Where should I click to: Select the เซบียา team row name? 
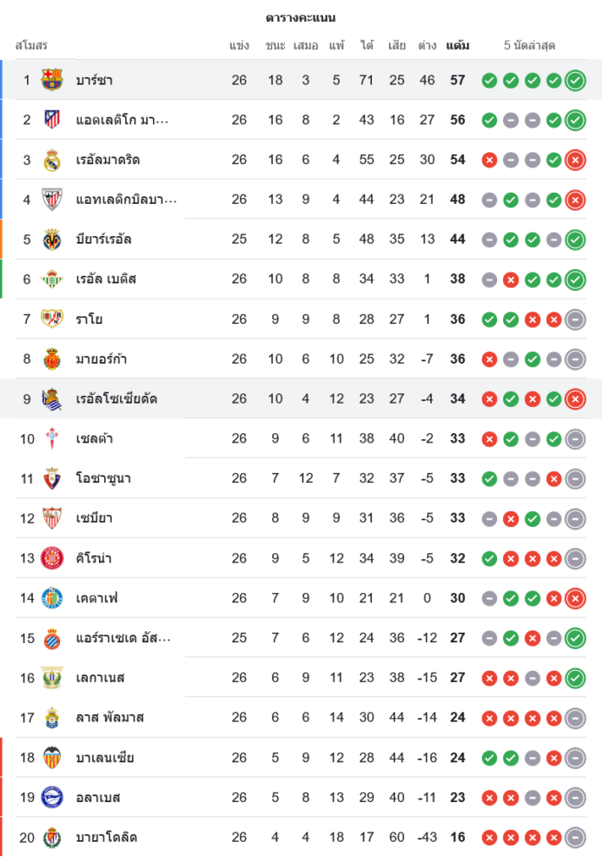point(94,518)
